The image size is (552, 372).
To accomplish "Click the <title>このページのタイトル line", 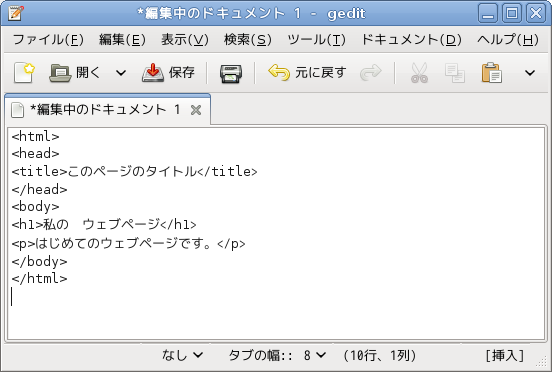I will pyautogui.click(x=134, y=171).
